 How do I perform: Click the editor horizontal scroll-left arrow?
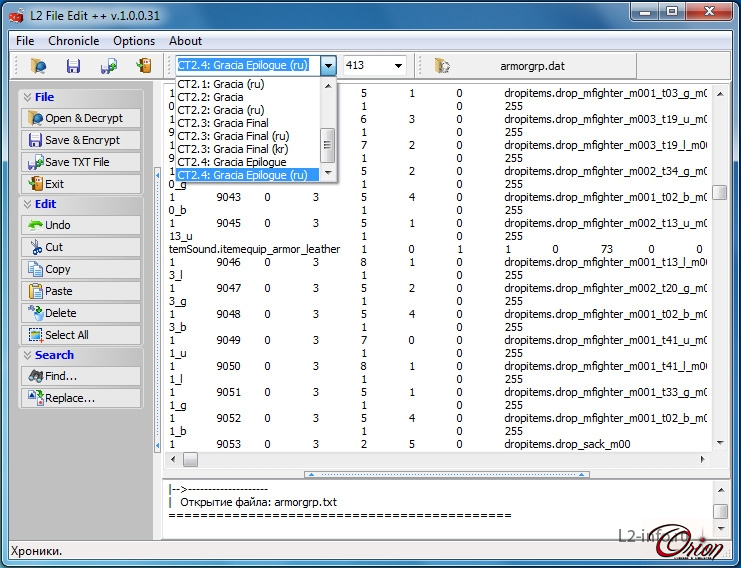(173, 459)
